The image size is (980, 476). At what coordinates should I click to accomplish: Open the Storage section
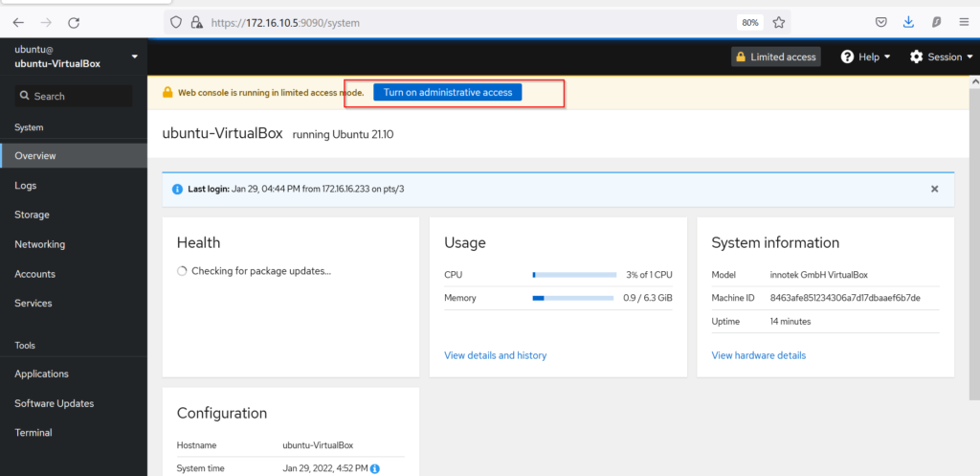[x=74, y=215]
